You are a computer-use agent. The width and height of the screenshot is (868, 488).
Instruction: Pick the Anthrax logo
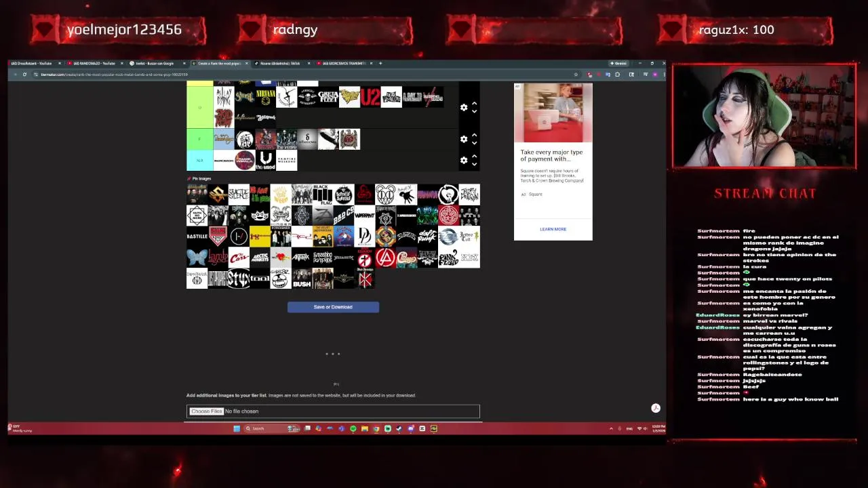click(x=302, y=258)
